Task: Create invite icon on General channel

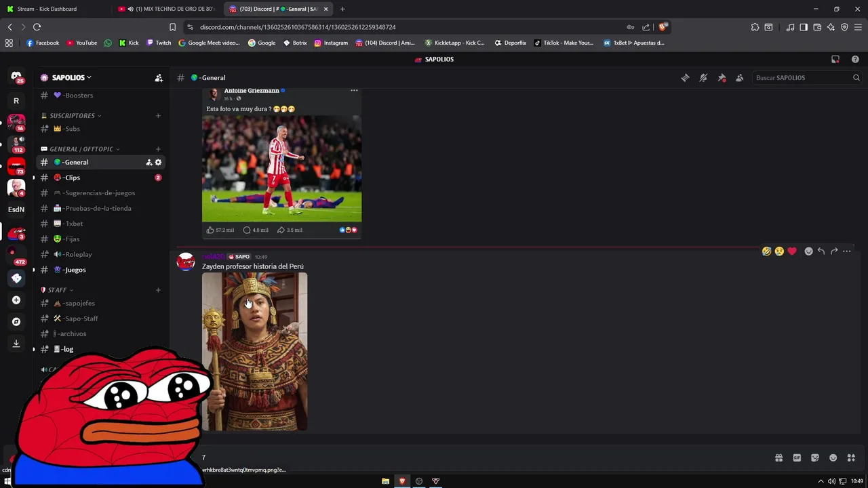Action: coord(149,162)
